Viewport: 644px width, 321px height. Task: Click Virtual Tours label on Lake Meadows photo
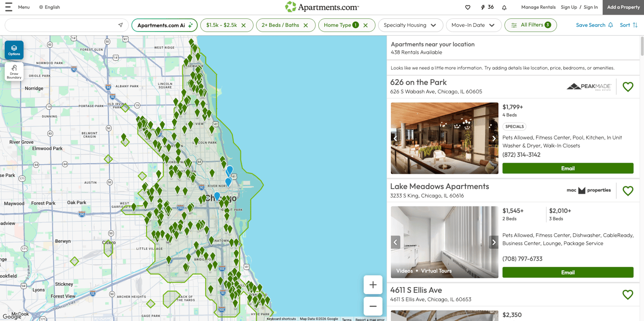436,271
